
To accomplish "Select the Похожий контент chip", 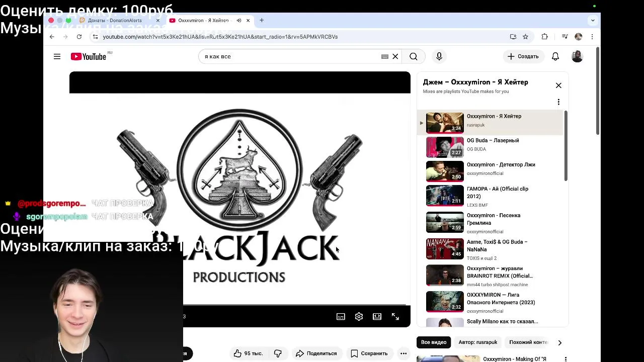I will point(528,342).
